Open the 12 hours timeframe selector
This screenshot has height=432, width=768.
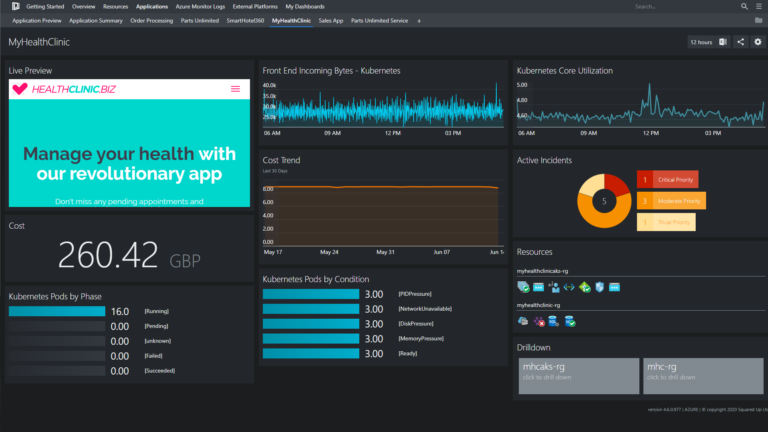[701, 42]
